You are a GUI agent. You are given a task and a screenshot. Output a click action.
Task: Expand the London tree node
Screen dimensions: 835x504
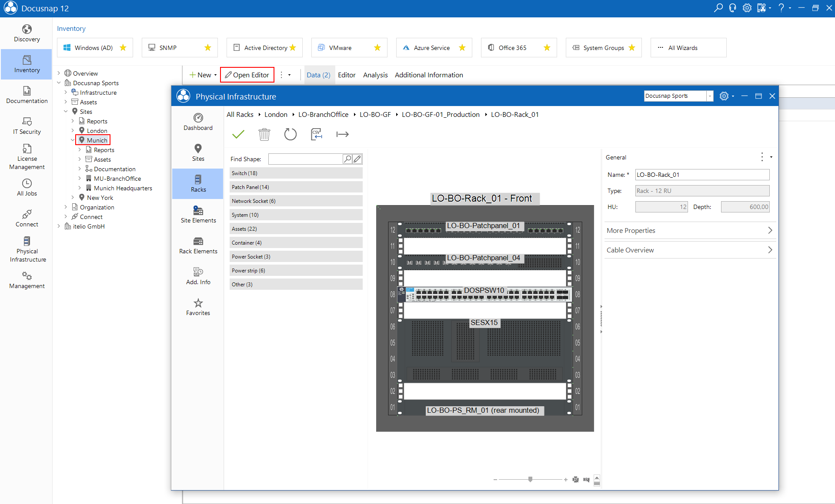click(73, 131)
